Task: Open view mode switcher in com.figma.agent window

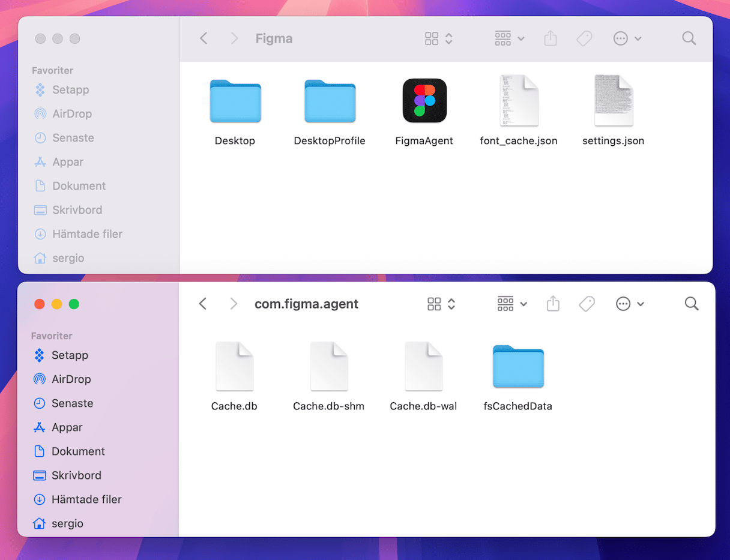Action: (x=441, y=304)
